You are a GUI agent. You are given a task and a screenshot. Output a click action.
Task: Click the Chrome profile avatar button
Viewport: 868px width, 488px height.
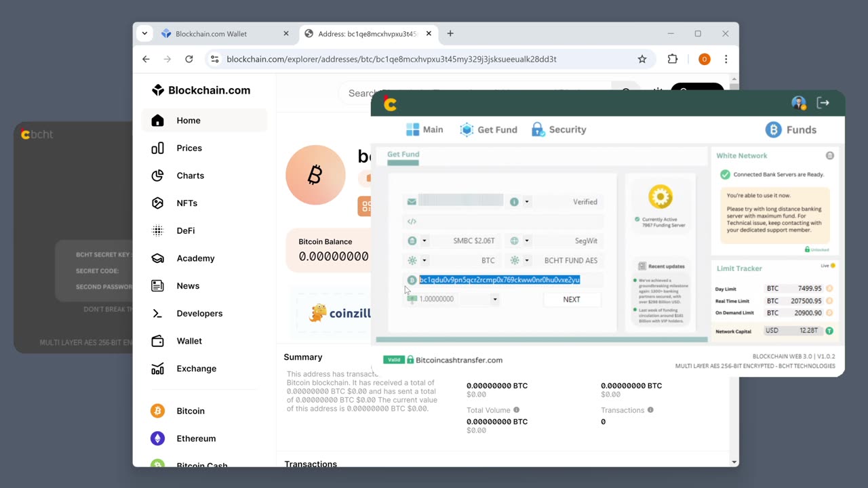704,59
